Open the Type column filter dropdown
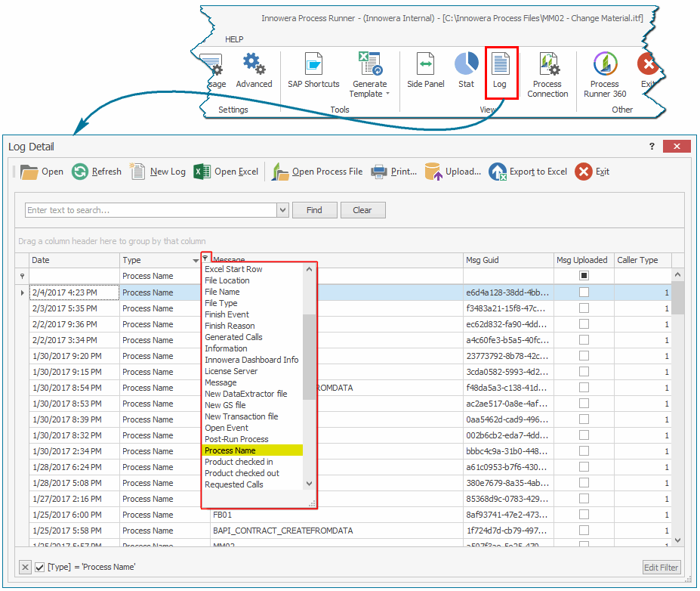Screen dimensions: 700x591 tap(205, 259)
